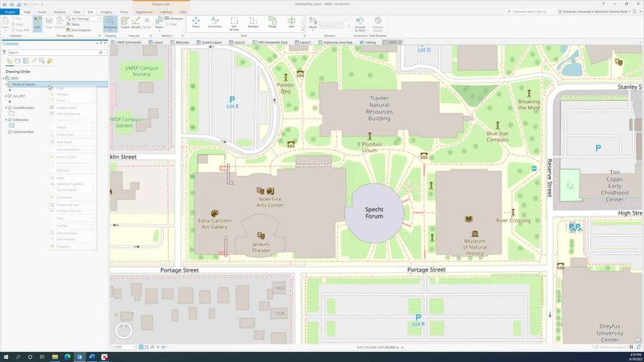This screenshot has width=644, height=362.
Task: Click the Points of Interest point symbol
Action: pos(10,90)
